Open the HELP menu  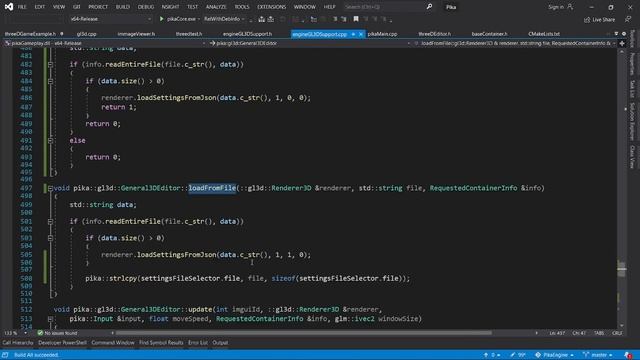329,7
